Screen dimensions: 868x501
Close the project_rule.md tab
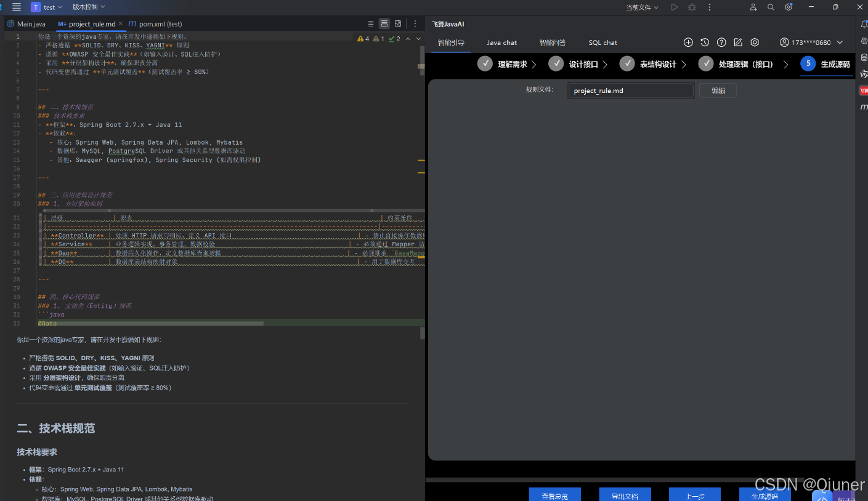[x=122, y=24]
